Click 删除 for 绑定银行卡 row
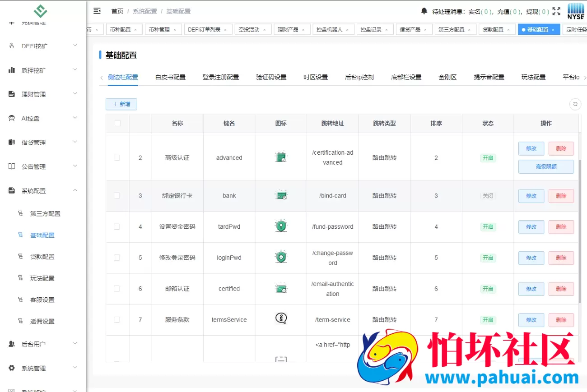 click(561, 196)
